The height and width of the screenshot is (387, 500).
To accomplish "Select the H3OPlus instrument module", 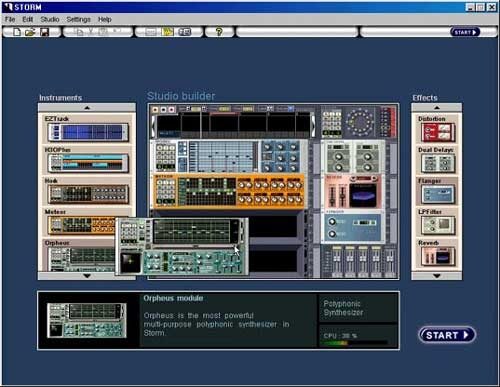I will [88, 163].
